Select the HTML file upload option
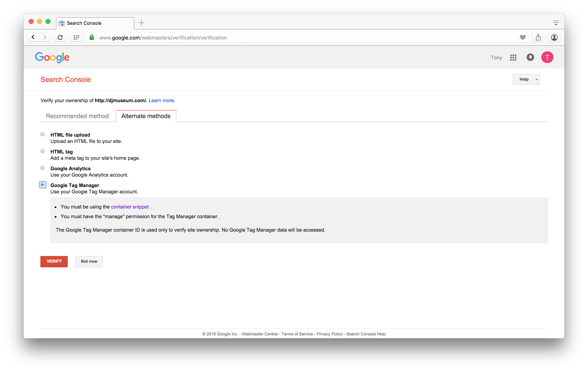This screenshot has height=372, width=588. point(43,134)
